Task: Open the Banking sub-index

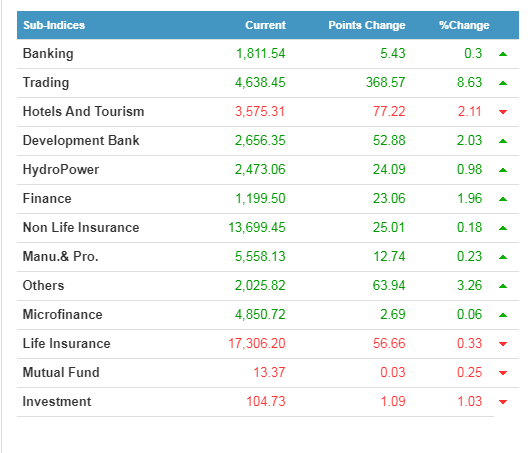Action: (x=48, y=54)
